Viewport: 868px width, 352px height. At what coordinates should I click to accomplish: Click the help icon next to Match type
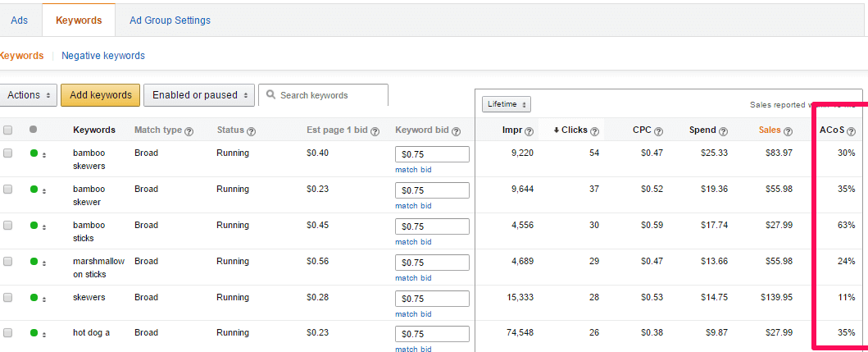(x=189, y=130)
